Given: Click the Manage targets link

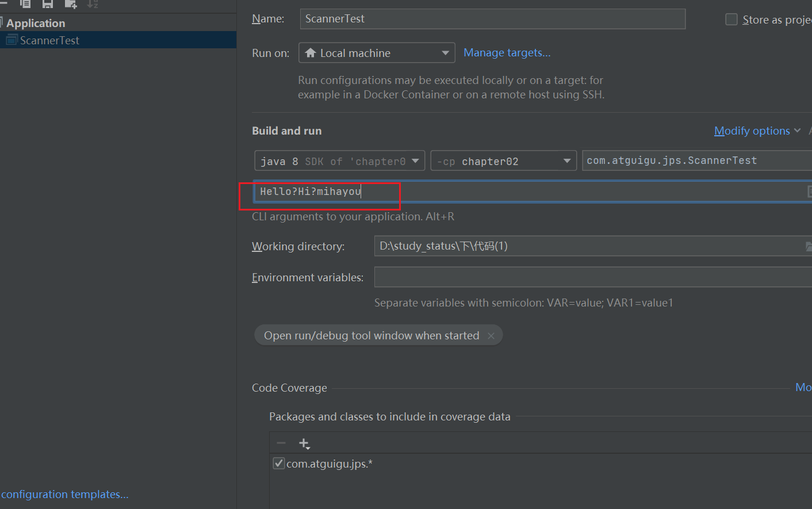Looking at the screenshot, I should click(x=507, y=53).
